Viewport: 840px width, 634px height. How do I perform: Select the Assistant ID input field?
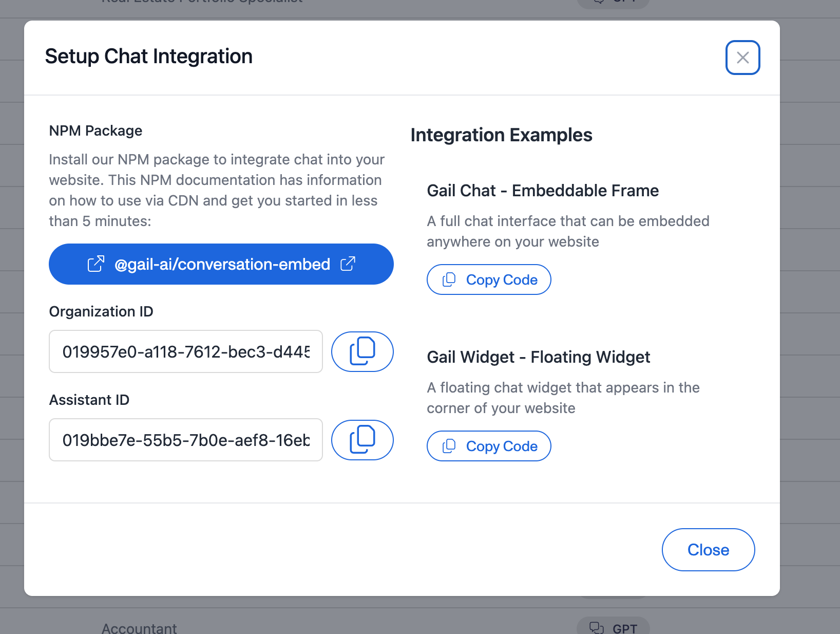[185, 440]
